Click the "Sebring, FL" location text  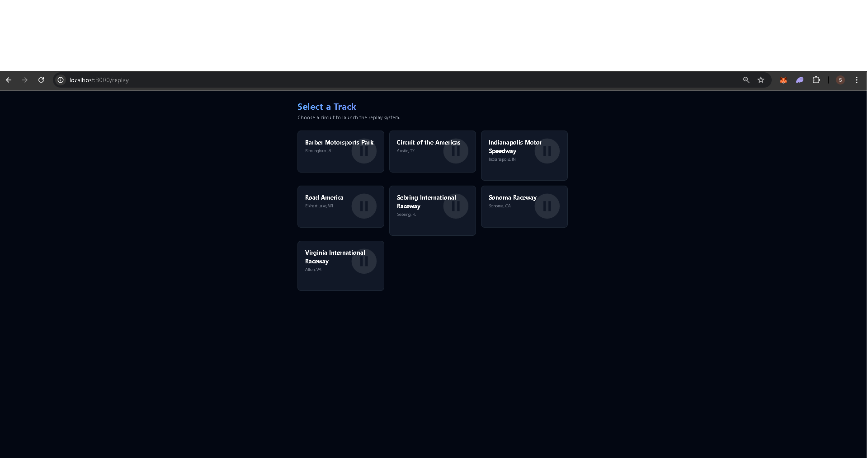click(406, 215)
